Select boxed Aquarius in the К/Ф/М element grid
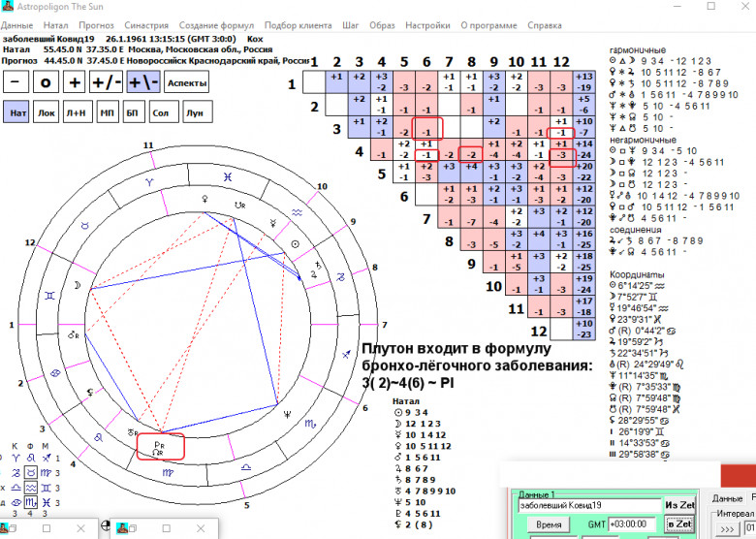 click(x=31, y=488)
